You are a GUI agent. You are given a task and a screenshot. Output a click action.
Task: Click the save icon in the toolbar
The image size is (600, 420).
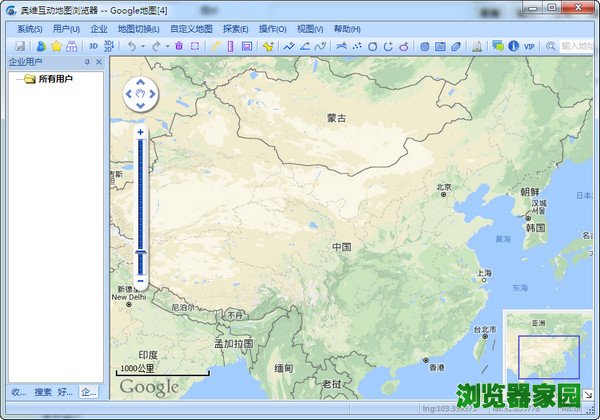[19, 46]
